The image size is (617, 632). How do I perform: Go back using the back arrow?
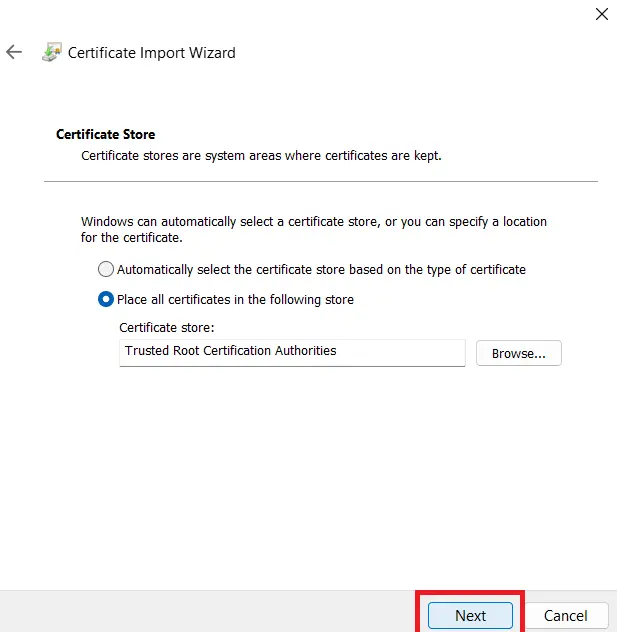click(x=14, y=52)
